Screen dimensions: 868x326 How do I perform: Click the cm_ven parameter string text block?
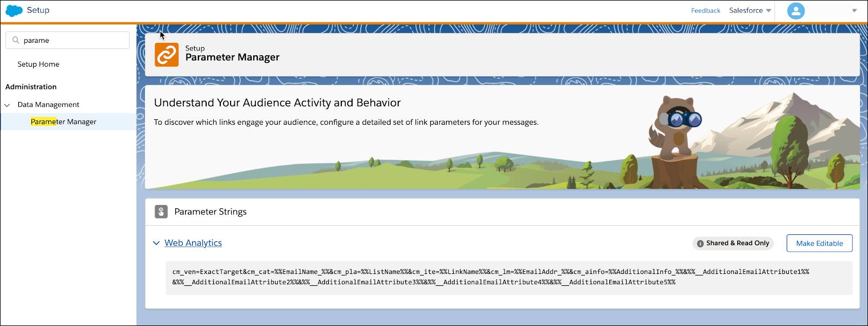509,277
